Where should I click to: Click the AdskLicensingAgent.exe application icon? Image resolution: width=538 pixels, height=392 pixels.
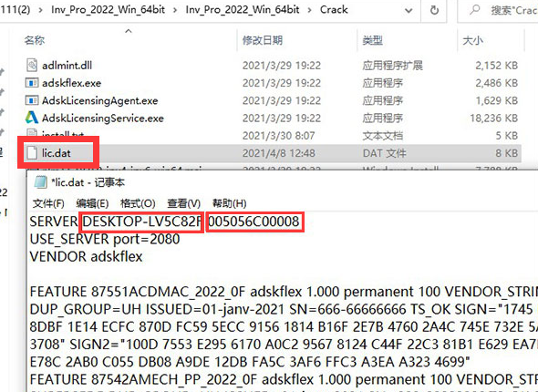coord(32,100)
